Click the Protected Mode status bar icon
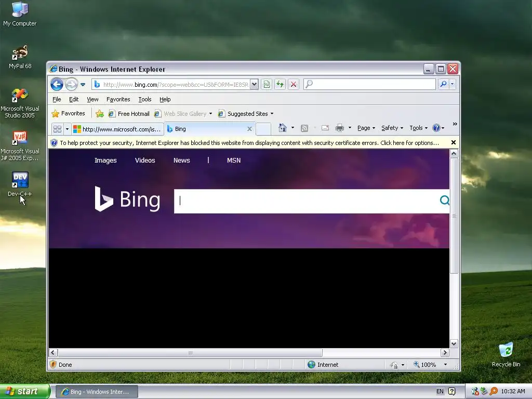 [x=394, y=365]
